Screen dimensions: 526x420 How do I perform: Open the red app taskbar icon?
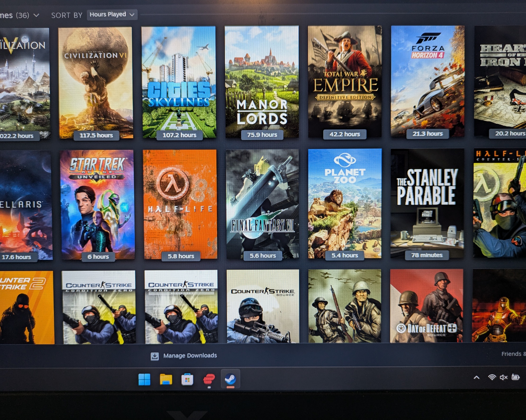(209, 379)
